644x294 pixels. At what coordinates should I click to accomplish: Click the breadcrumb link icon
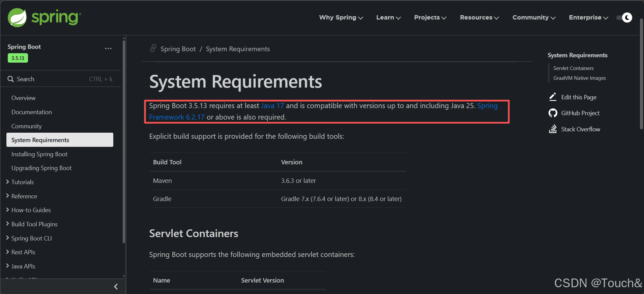pos(153,48)
